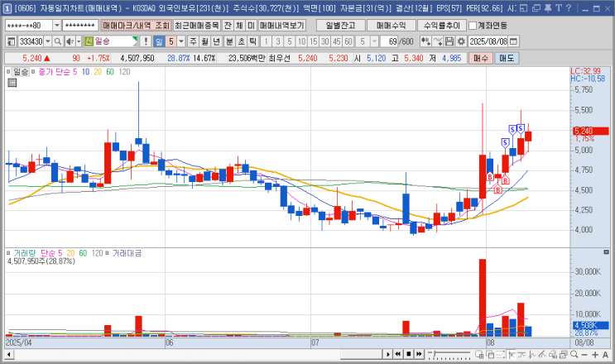Click the play button in chart replay controls
Viewport: 615px width, 364px height.
pyautogui.click(x=388, y=355)
